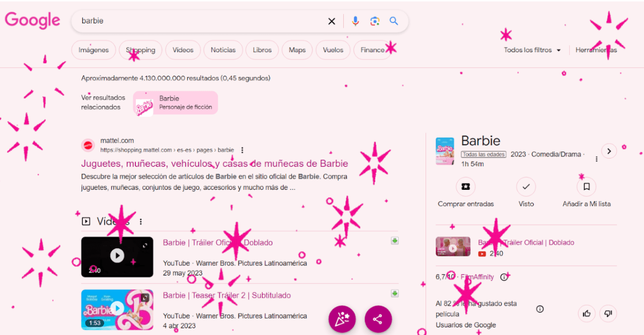Click the Comprar entradas ticket icon

tap(465, 187)
